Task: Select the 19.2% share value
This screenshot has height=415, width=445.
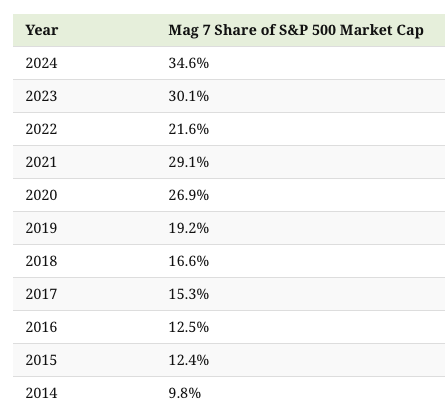Action: pyautogui.click(x=189, y=228)
